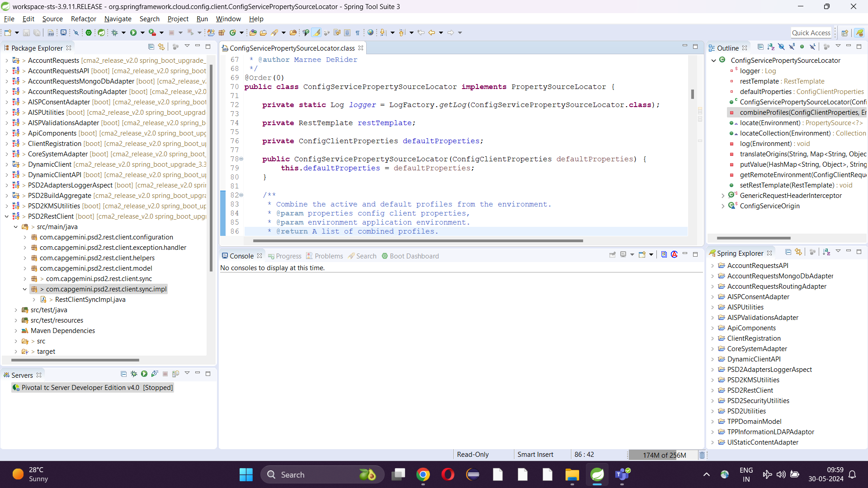Collapse All items in the Outline view
Image resolution: width=868 pixels, height=488 pixels.
pos(761,47)
